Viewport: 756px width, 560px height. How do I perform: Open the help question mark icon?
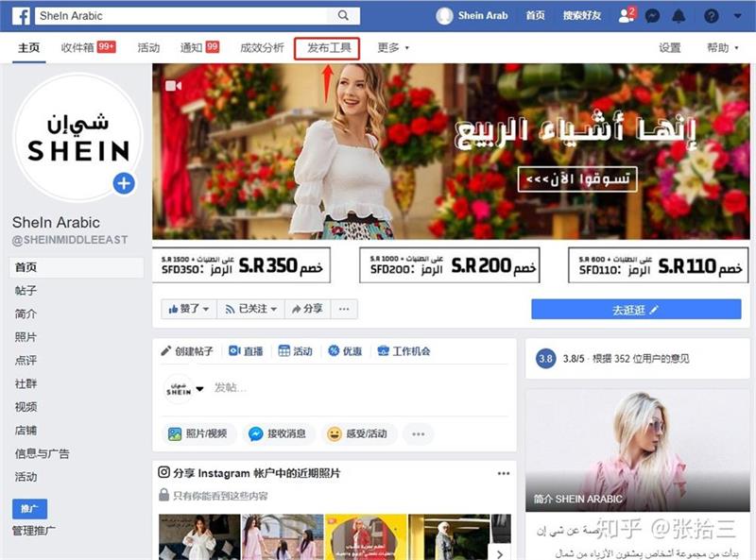(712, 16)
